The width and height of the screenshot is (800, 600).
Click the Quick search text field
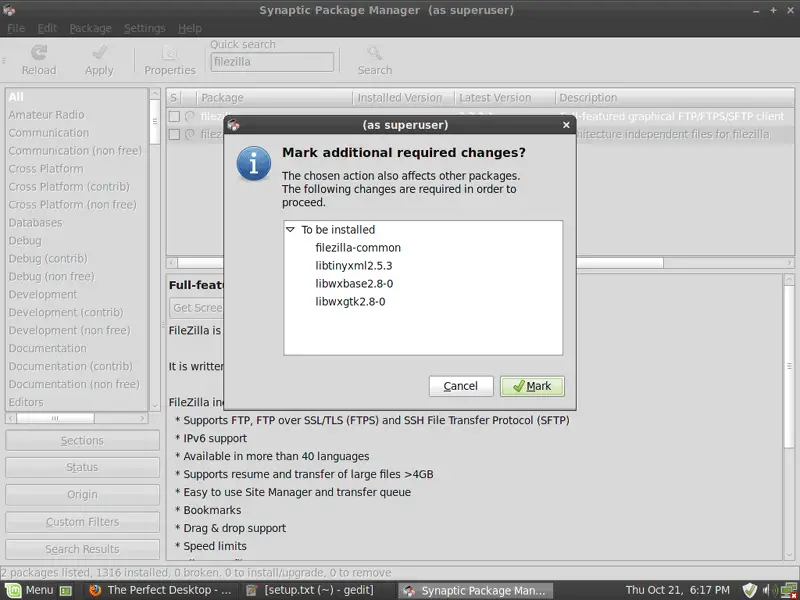274,62
